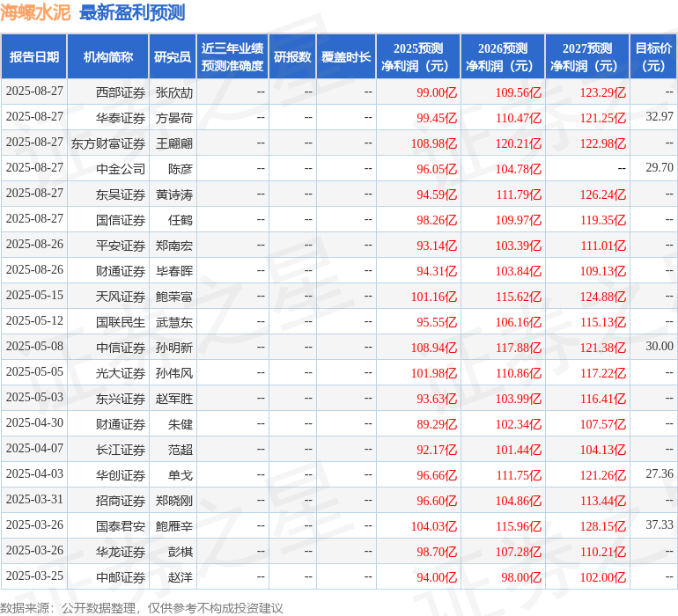Click analyst name 赵军胜

click(173, 399)
